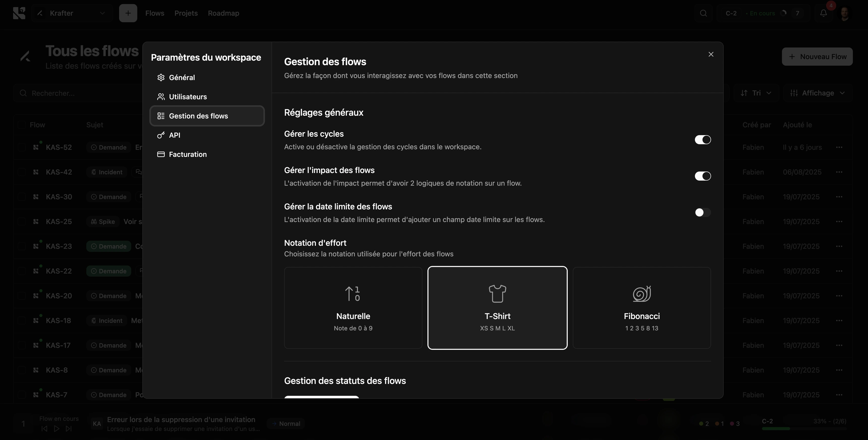Click Nouveau Flow button

coord(817,57)
